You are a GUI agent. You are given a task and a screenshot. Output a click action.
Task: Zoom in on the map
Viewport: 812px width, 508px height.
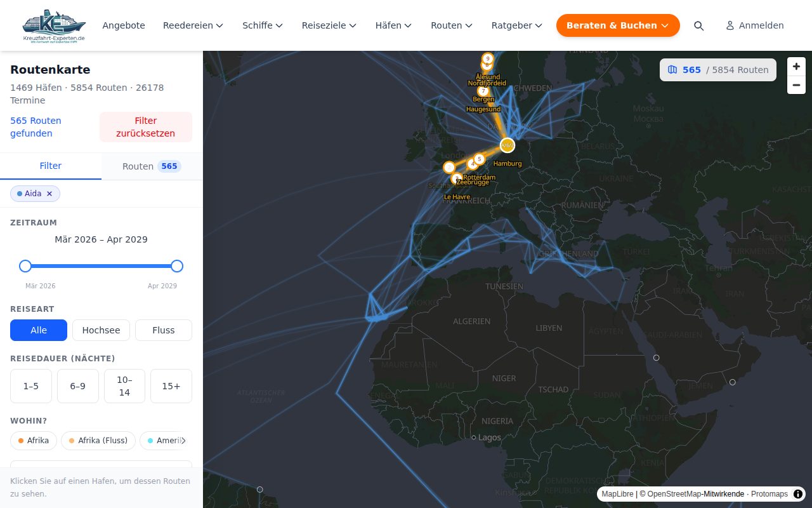[796, 67]
